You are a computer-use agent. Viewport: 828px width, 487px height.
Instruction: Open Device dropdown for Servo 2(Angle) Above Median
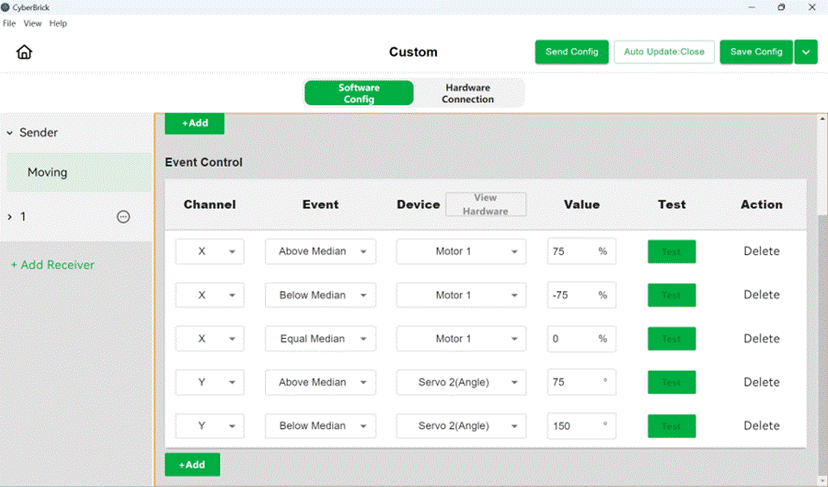click(x=461, y=382)
